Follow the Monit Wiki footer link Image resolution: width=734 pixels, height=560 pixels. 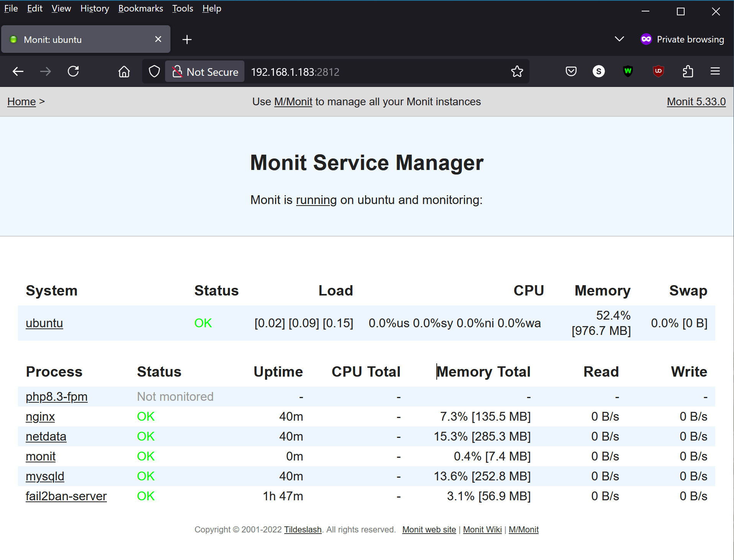point(482,530)
